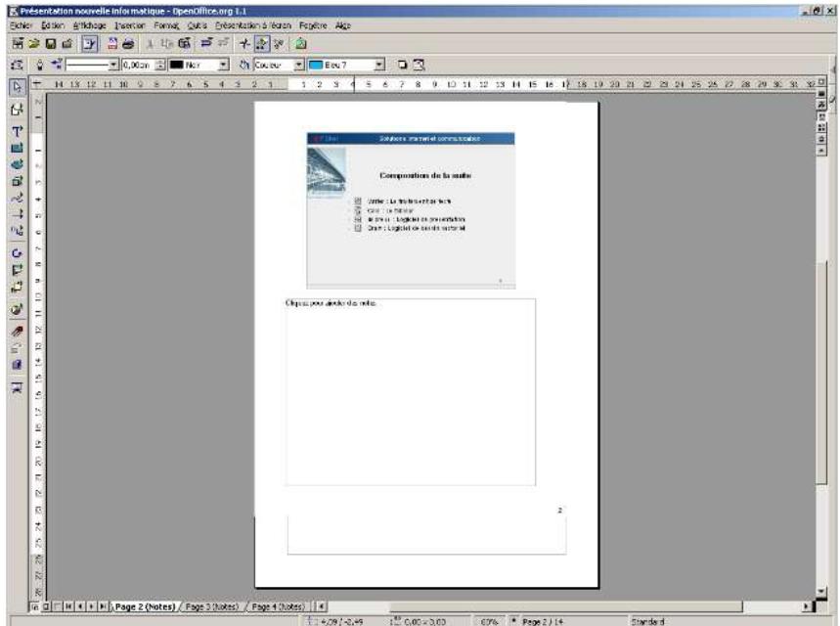Adjust line width with the spinner arrows
Image resolution: width=840 pixels, height=626 pixels.
[160, 65]
